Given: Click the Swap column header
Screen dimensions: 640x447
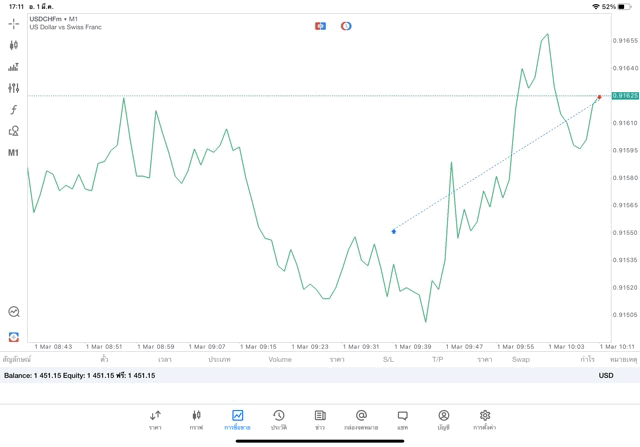Looking at the screenshot, I should click(x=521, y=359).
